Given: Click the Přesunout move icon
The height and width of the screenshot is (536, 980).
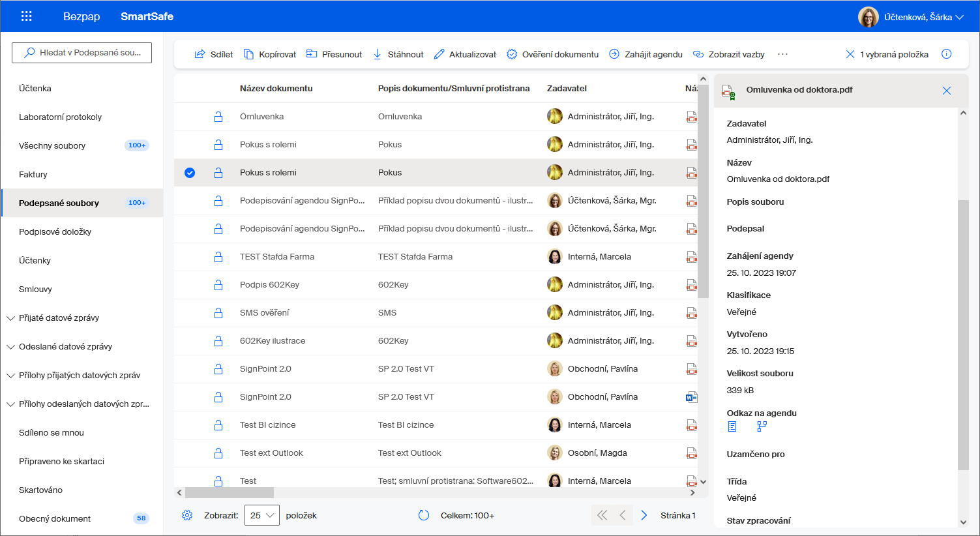Looking at the screenshot, I should point(312,54).
